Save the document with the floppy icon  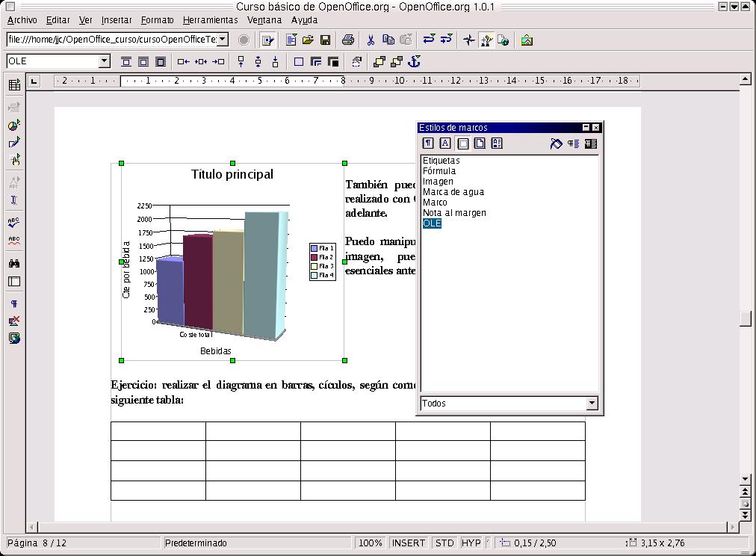click(x=326, y=40)
